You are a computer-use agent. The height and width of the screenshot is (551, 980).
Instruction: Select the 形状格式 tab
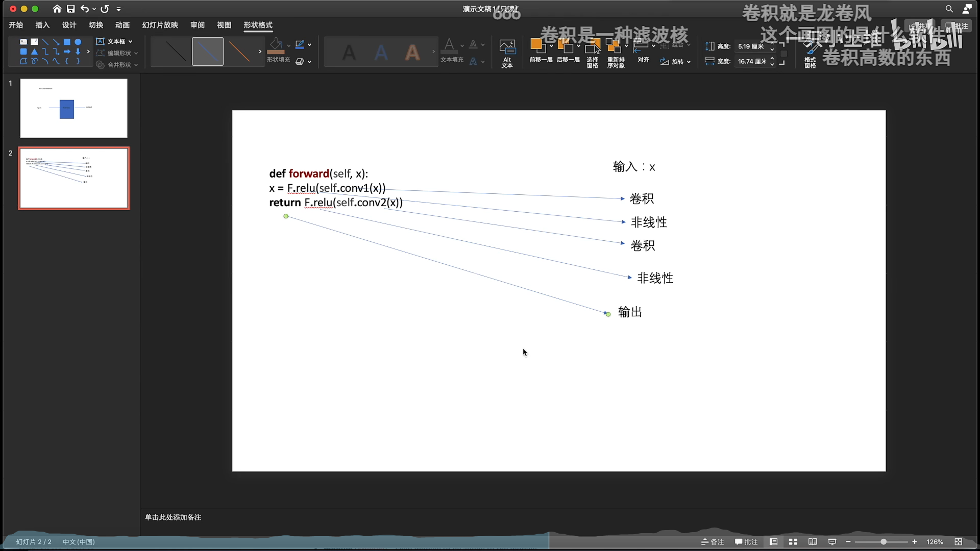pyautogui.click(x=258, y=25)
